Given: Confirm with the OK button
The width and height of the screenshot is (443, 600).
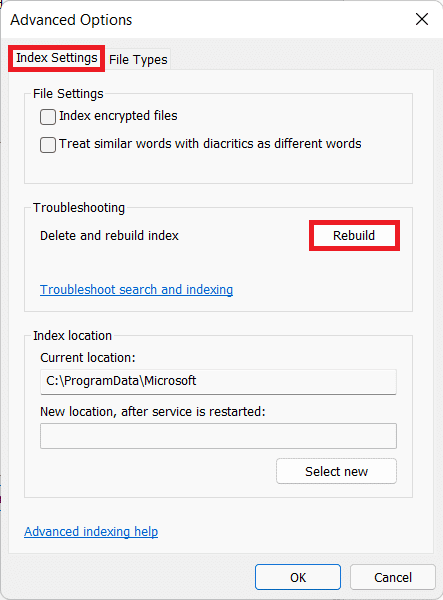Looking at the screenshot, I should point(298,577).
